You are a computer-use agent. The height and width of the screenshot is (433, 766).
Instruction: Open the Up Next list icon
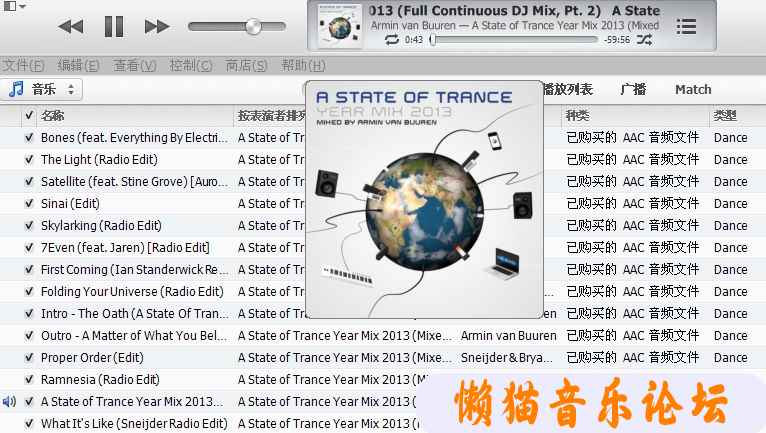pos(686,26)
